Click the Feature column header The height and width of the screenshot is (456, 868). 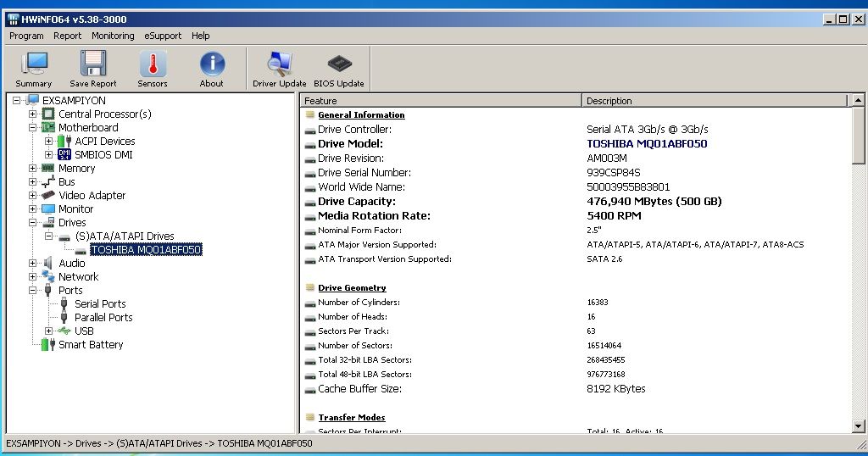(x=441, y=101)
